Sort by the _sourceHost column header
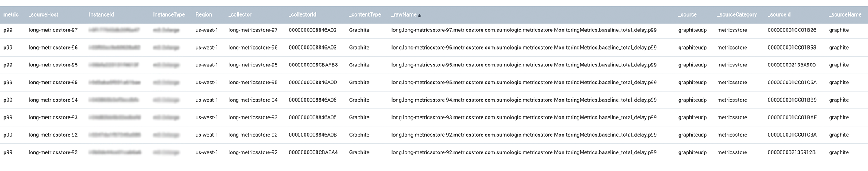 coord(43,14)
